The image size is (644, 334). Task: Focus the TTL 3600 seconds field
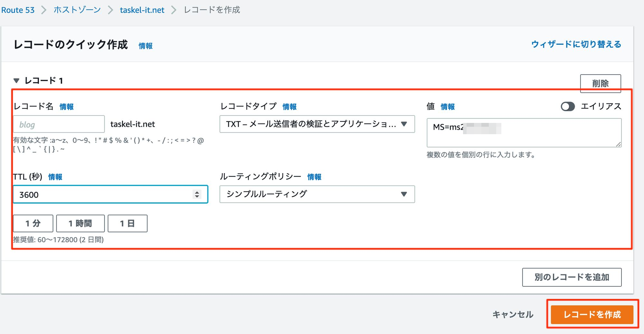(x=103, y=194)
